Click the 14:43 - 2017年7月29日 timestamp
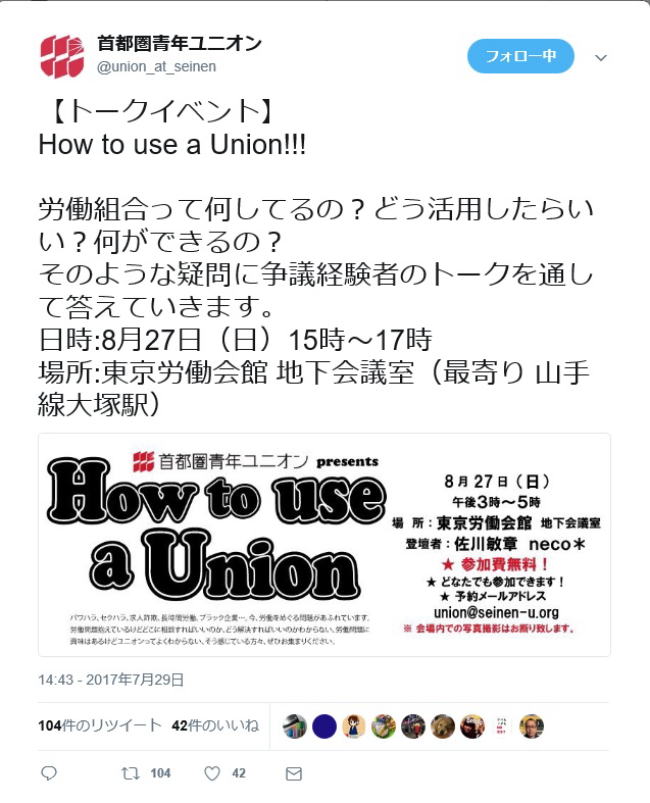This screenshot has width=650, height=803. pyautogui.click(x=111, y=680)
